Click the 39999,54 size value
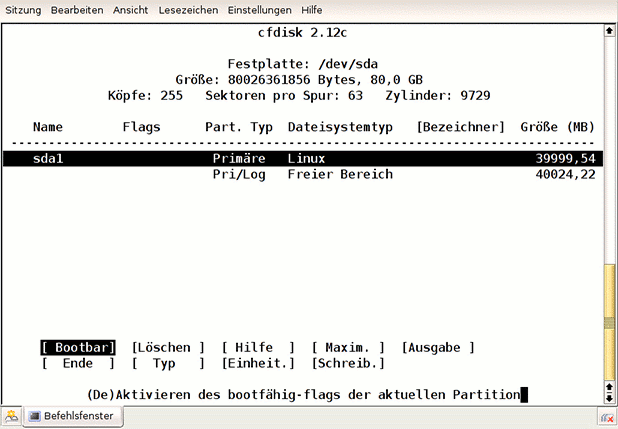618x429 pixels. [565, 159]
